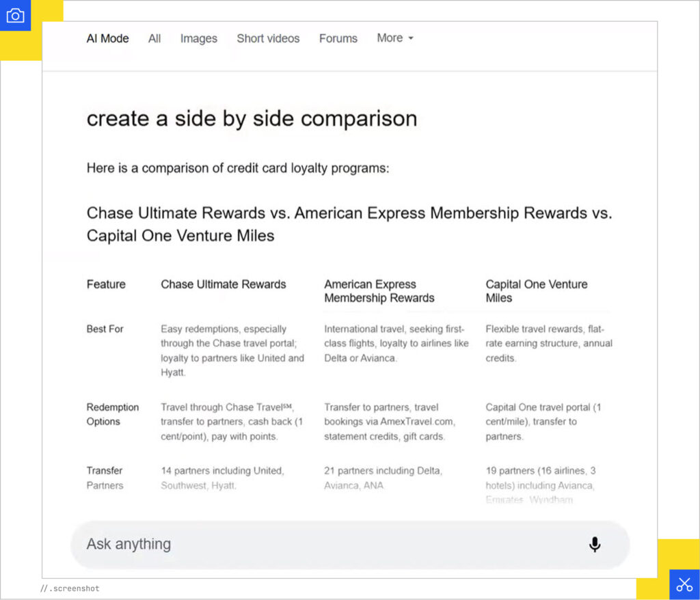Image resolution: width=700 pixels, height=600 pixels.
Task: Click the American Express Membership Rewards column header
Action: coord(379,291)
